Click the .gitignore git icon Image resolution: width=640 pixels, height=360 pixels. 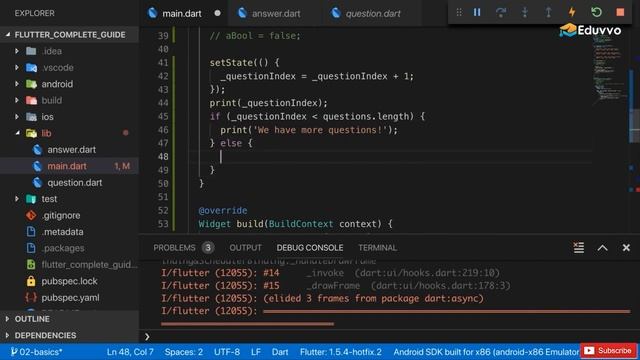[x=31, y=215]
